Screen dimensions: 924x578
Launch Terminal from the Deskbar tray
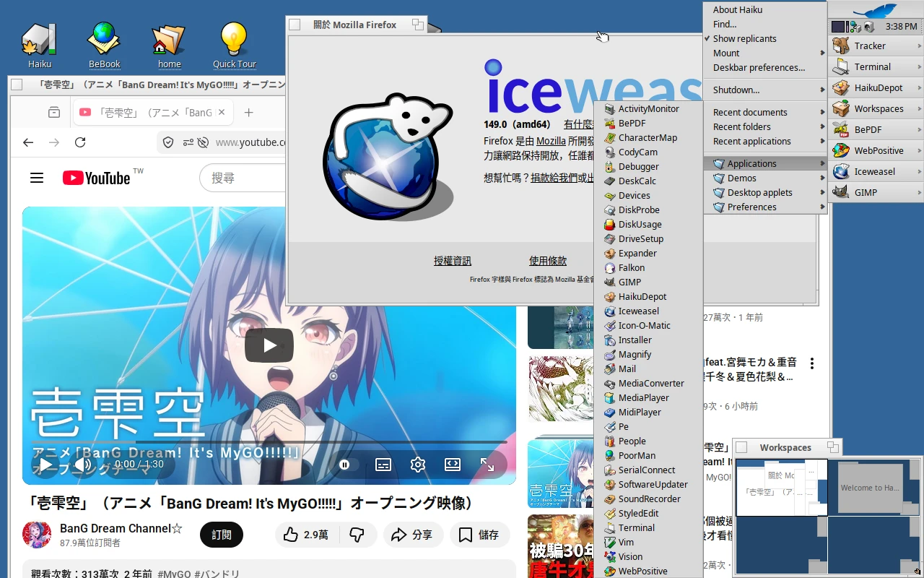click(x=875, y=66)
